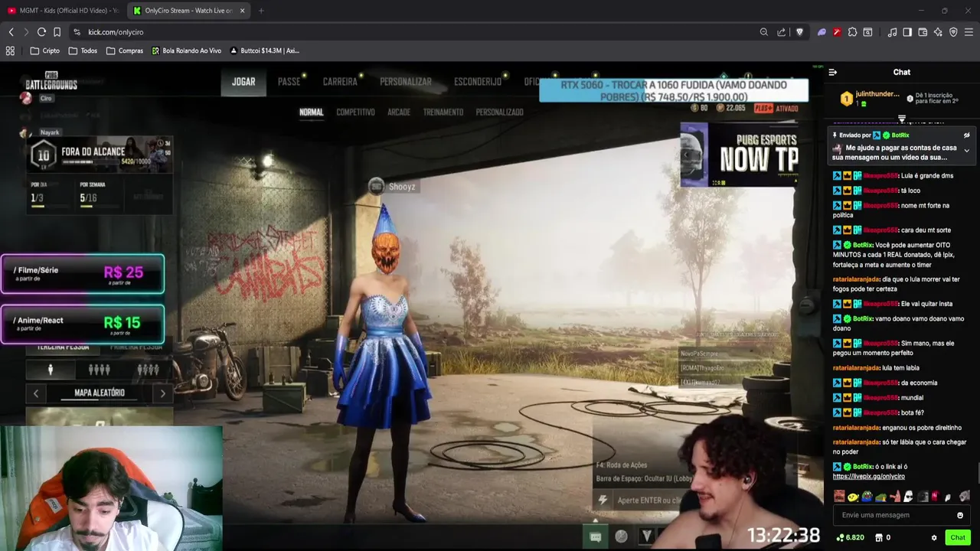Open the PASSE tab in PUBG lobby
The width and height of the screenshot is (980, 551).
[289, 82]
